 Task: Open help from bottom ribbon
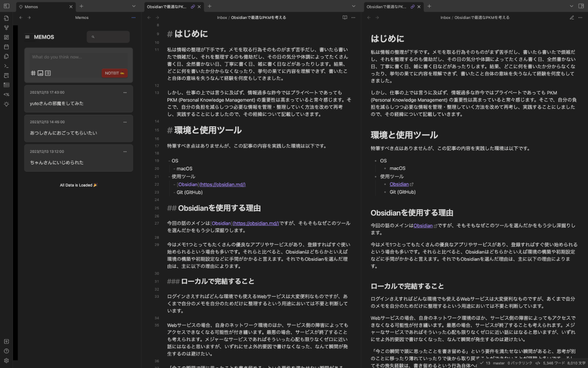coord(6,351)
